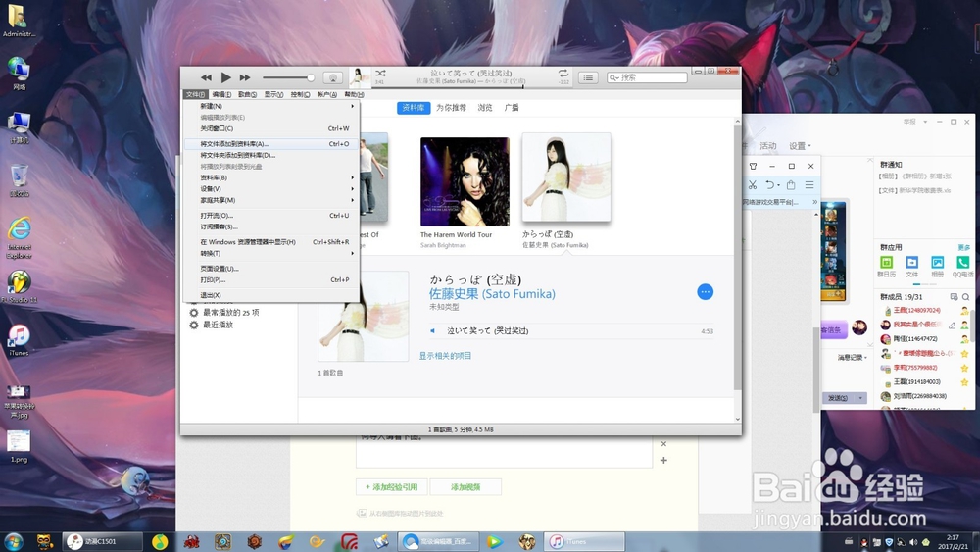Open the 消息记录 dropdown in QQ chat

(853, 358)
